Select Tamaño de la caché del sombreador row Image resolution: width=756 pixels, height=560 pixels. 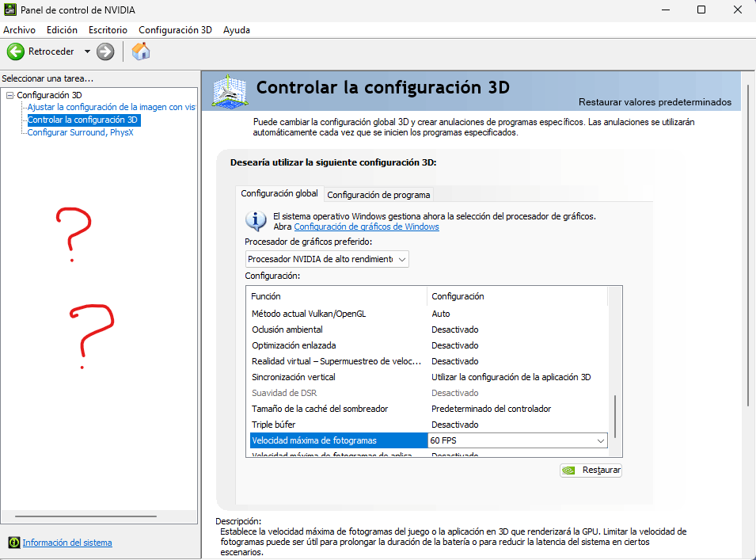point(428,409)
